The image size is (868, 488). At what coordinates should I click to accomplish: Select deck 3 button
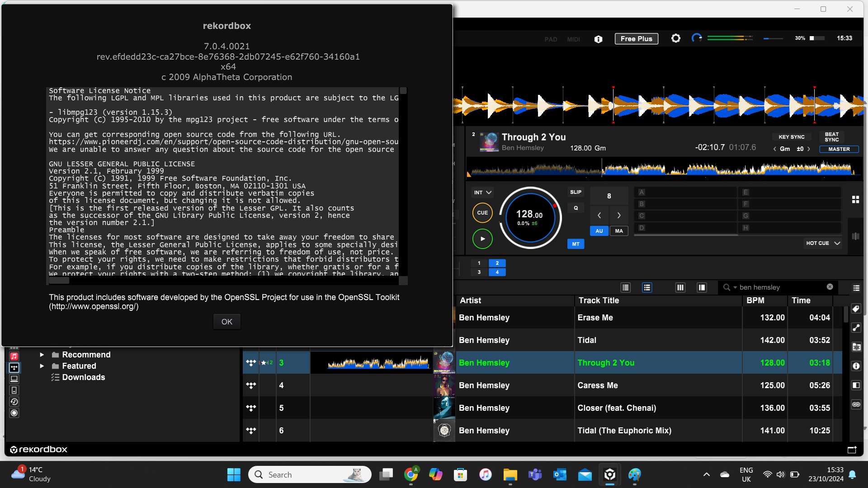pyautogui.click(x=479, y=272)
